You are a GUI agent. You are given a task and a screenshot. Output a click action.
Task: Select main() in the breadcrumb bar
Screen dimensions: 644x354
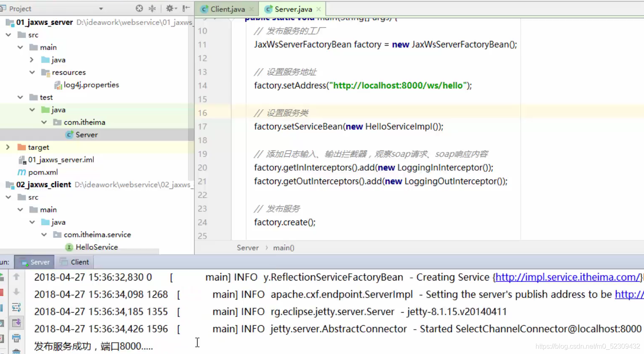point(283,248)
